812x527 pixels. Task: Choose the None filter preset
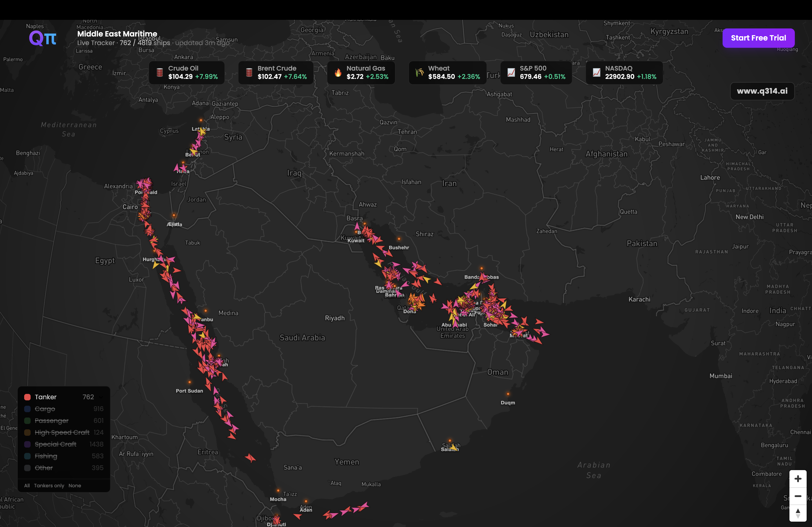tap(75, 485)
